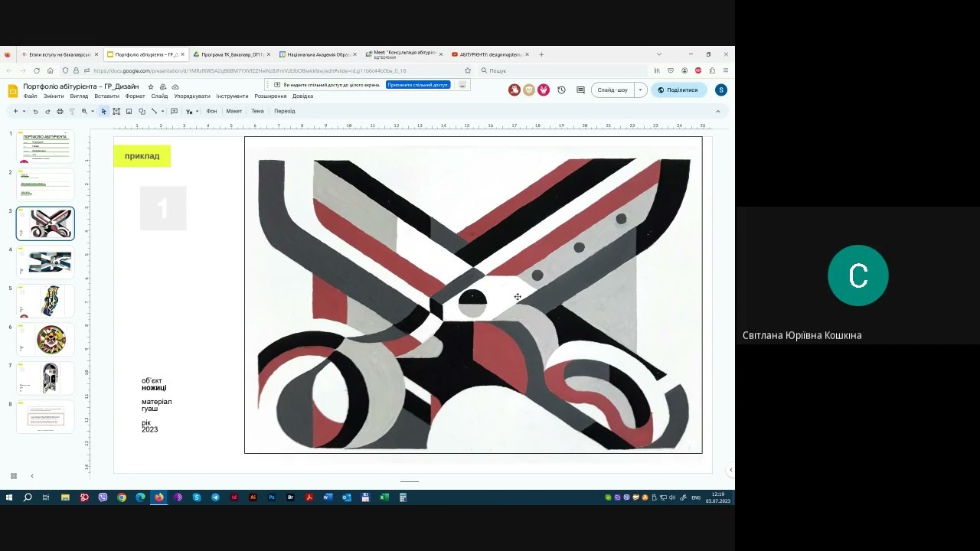Open the Firefox hamburger menu
980x551 pixels.
click(725, 70)
